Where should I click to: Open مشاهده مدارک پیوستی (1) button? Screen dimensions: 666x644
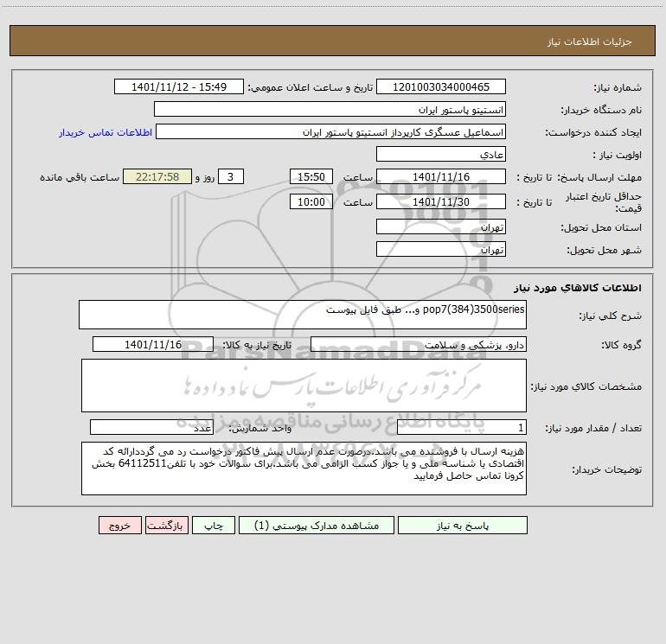317,526
